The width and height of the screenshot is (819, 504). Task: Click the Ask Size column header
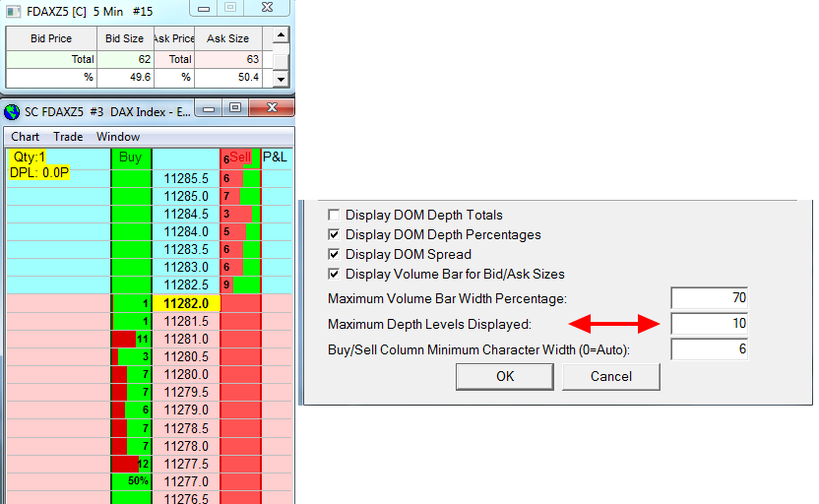[227, 38]
